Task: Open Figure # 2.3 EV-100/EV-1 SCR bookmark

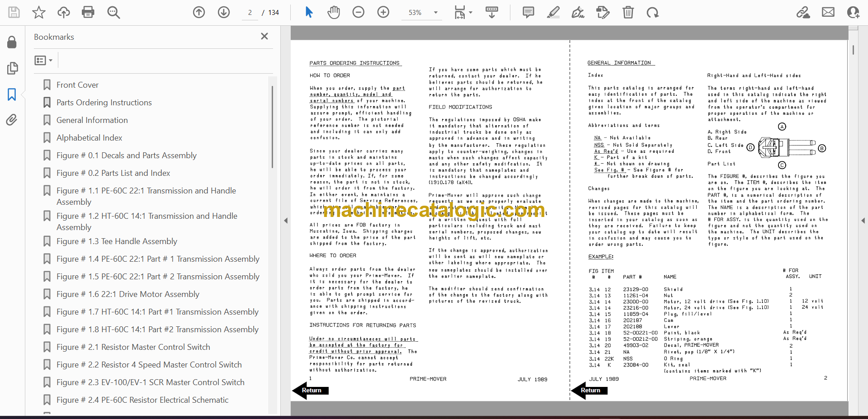Action: pyautogui.click(x=151, y=382)
